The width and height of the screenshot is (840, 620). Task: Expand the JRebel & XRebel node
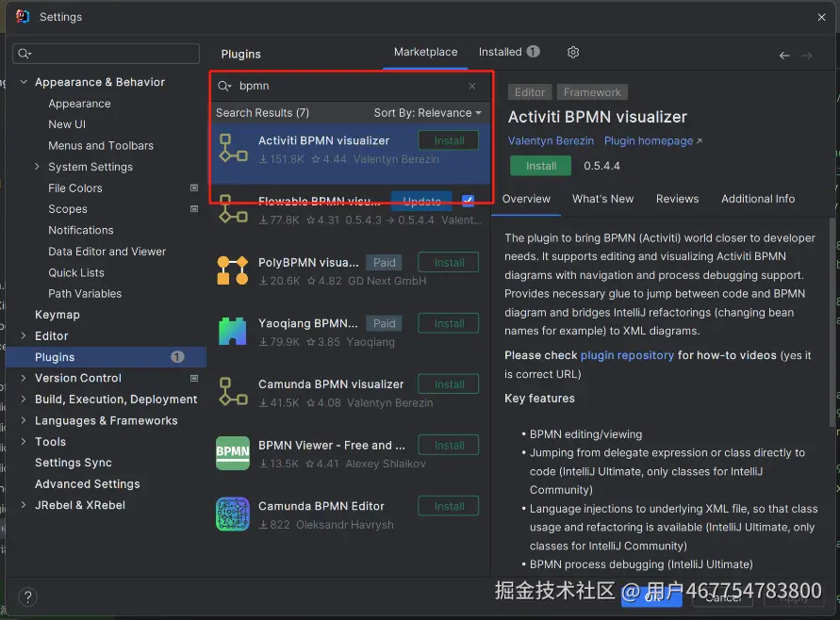(24, 505)
